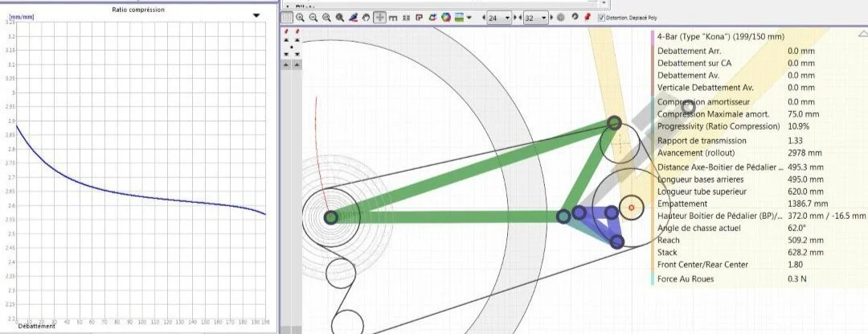Select the measuring ruler tool
Viewport: 868px width, 334px height.
click(393, 18)
